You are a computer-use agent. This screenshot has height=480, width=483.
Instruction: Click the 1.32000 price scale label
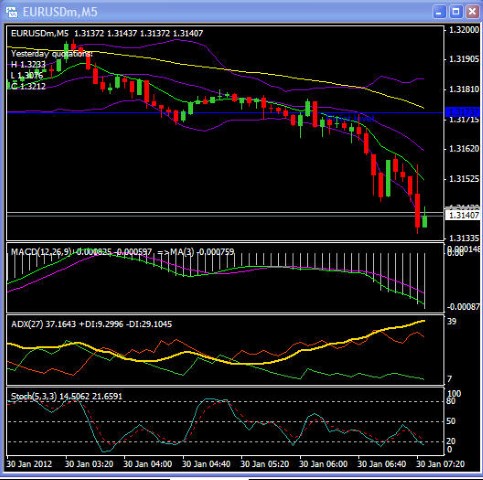pyautogui.click(x=464, y=30)
